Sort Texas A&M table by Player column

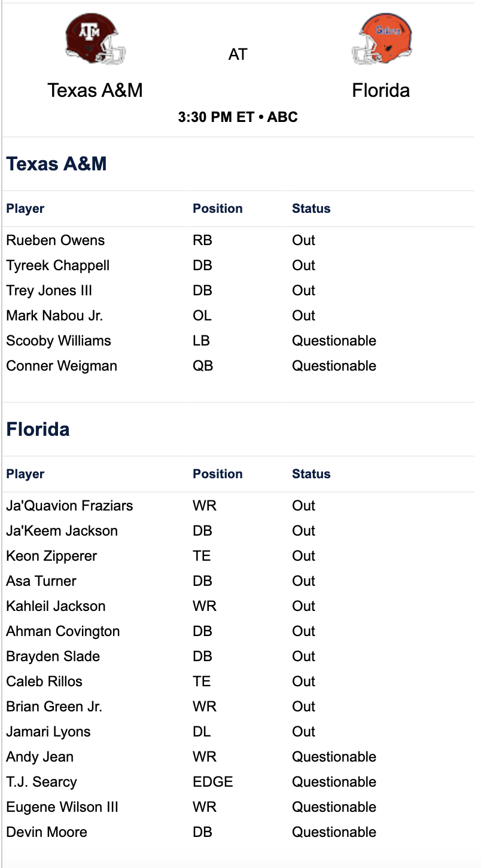point(25,209)
